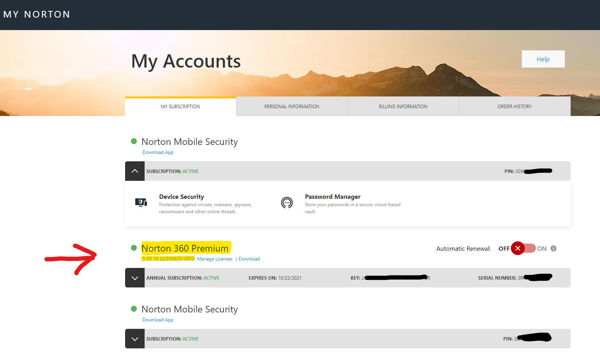The width and height of the screenshot is (600, 364).
Task: Collapse the first Norton Mobile Security subscription panel
Action: coord(135,171)
